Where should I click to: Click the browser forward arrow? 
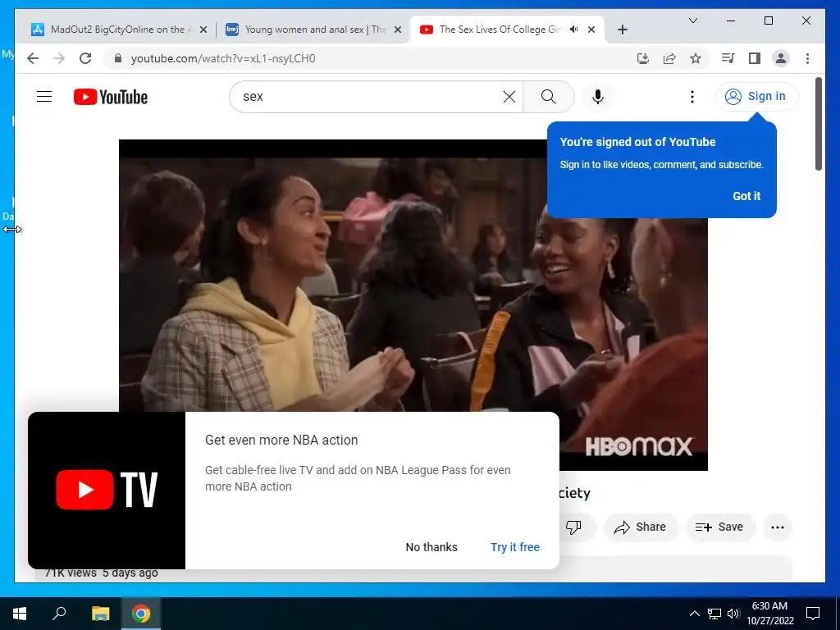pos(59,58)
